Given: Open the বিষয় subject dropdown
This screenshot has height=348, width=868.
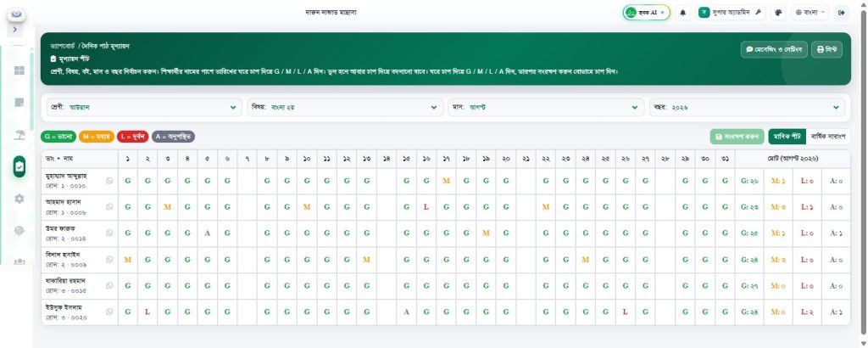Looking at the screenshot, I should (346, 107).
